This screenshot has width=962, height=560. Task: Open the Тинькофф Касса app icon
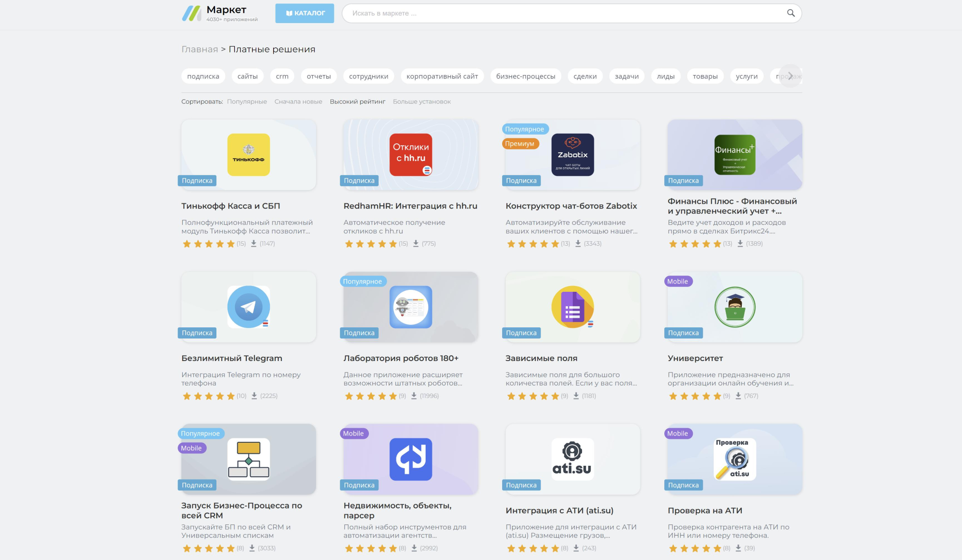(x=249, y=155)
